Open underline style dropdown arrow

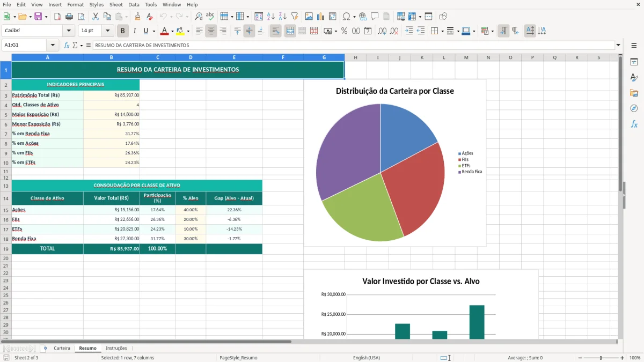[153, 31]
